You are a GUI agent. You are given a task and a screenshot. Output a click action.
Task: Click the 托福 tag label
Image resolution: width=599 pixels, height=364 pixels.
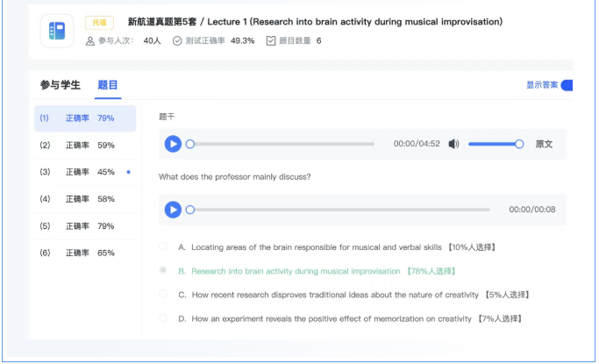pos(99,22)
